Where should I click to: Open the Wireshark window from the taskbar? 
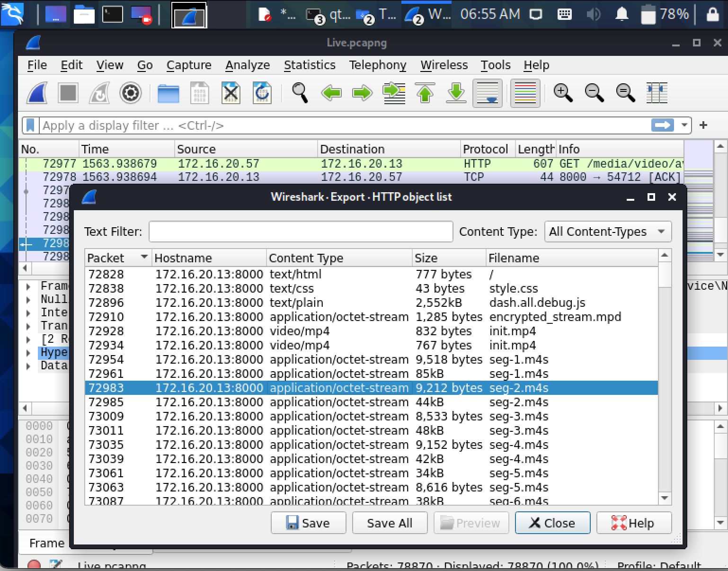(x=426, y=14)
